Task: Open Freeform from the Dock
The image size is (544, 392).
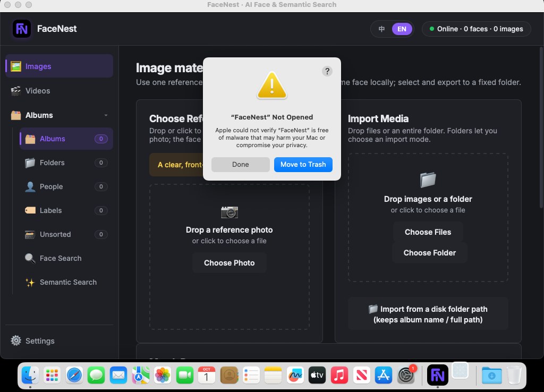Action: point(295,375)
